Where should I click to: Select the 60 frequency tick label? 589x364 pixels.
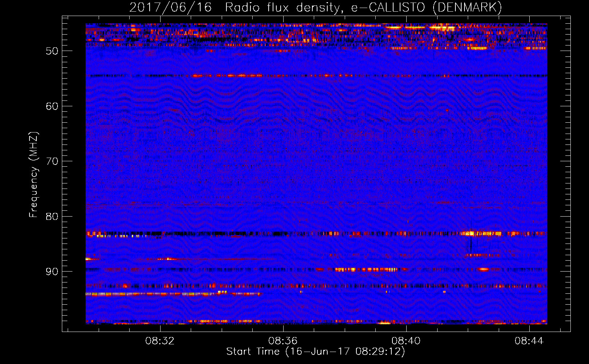pyautogui.click(x=52, y=106)
